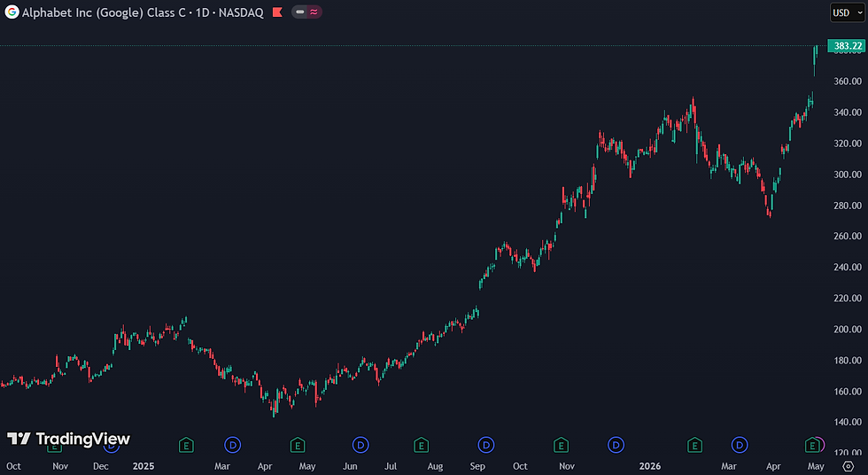The height and width of the screenshot is (475, 868).
Task: Click the Sep label on time axis
Action: 477,466
